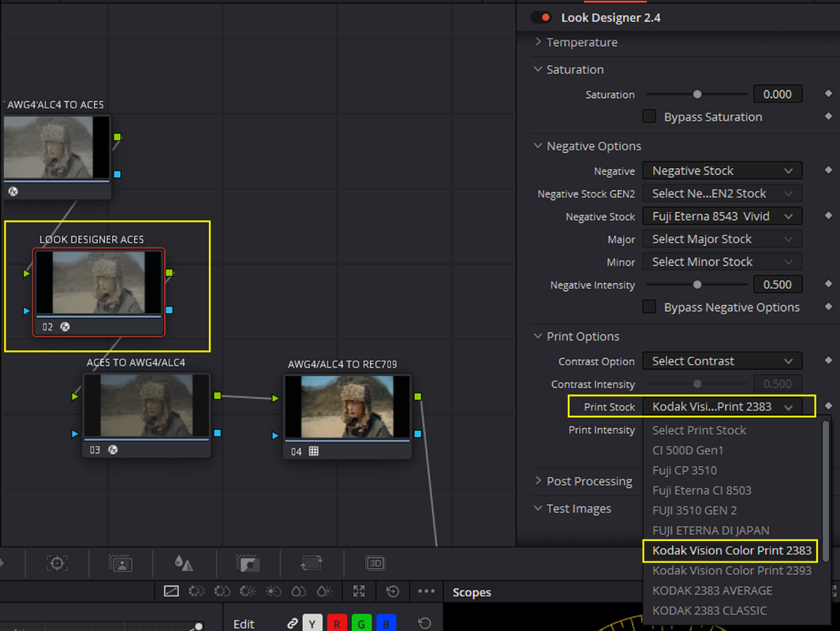Open the three-dots options menu beside Scopes

(x=427, y=591)
